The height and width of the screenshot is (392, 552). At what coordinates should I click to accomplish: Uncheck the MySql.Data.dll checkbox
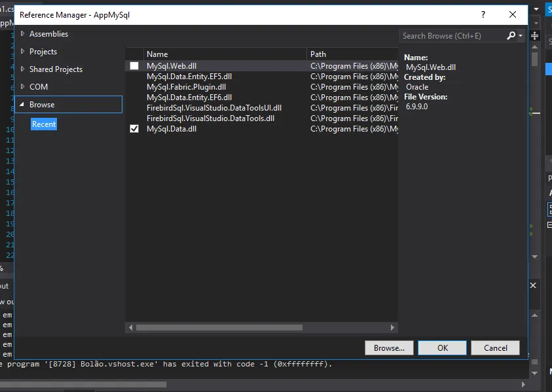pyautogui.click(x=134, y=129)
